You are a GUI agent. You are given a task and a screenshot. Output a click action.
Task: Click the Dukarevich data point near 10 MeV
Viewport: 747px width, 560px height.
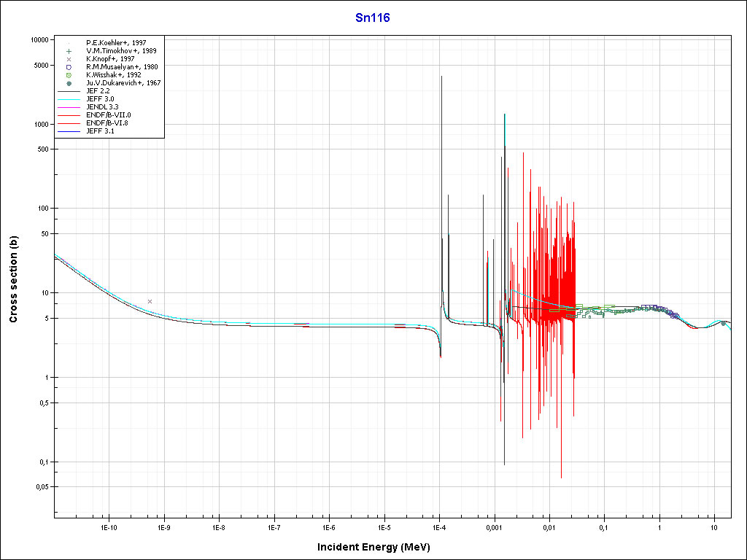coord(723,323)
